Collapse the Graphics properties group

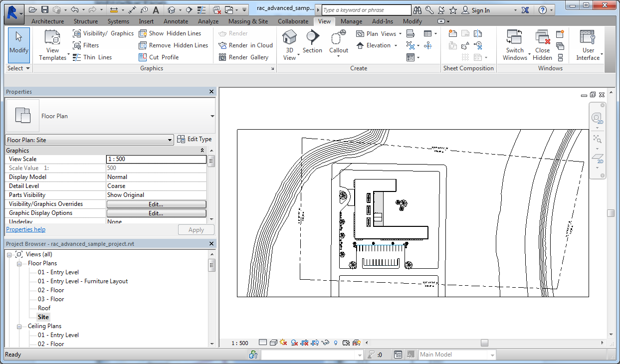(x=202, y=151)
